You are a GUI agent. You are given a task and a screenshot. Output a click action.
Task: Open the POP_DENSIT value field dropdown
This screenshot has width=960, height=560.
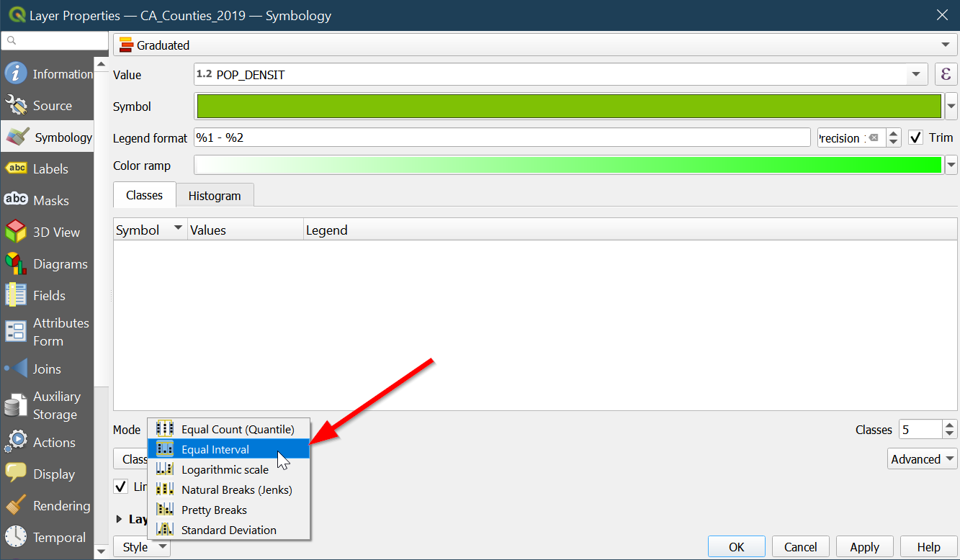pyautogui.click(x=916, y=74)
